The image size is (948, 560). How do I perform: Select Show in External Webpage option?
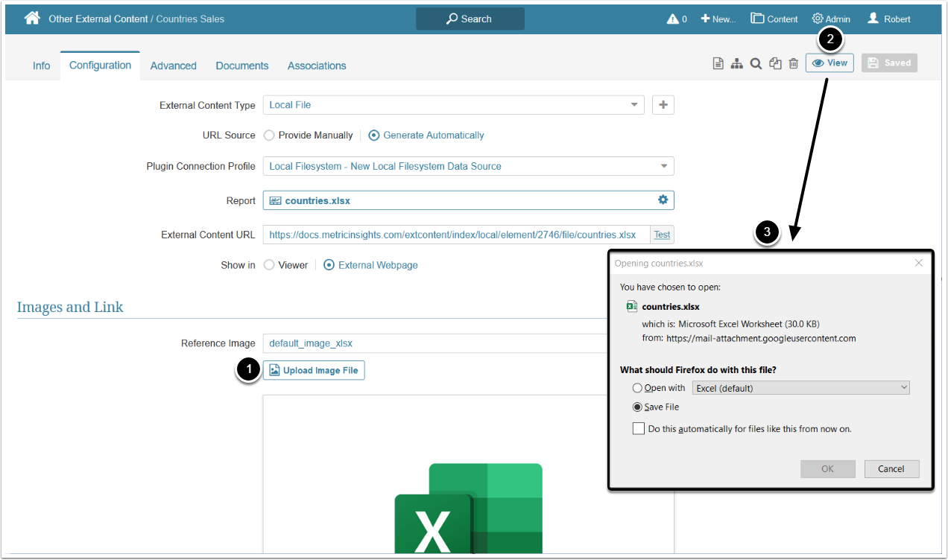[371, 265]
